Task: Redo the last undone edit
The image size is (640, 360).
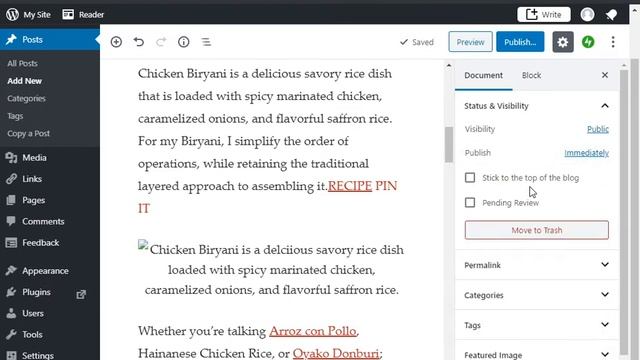Action: (161, 42)
